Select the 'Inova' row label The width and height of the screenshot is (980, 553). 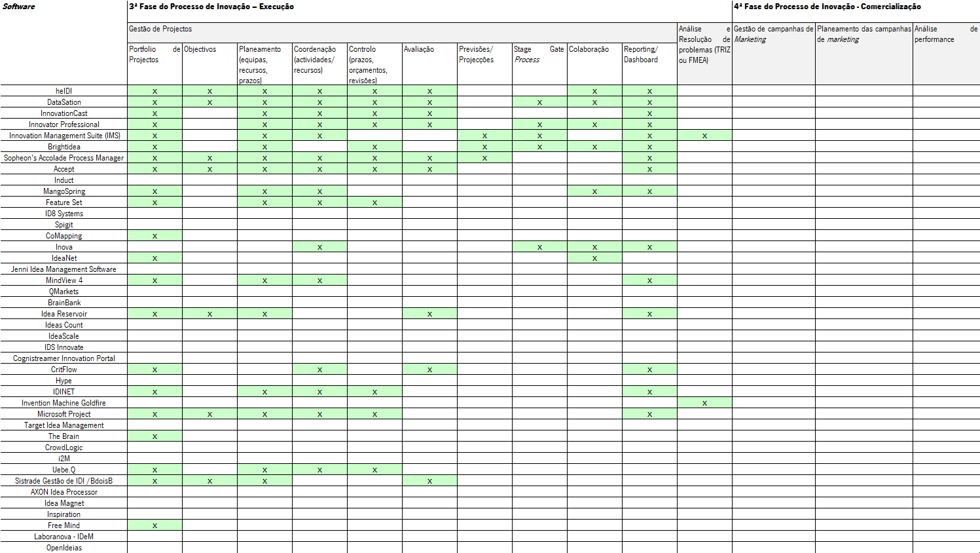(x=64, y=247)
